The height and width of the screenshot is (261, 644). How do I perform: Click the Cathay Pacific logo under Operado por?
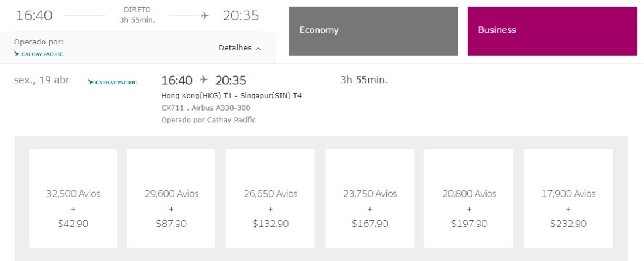pos(39,54)
